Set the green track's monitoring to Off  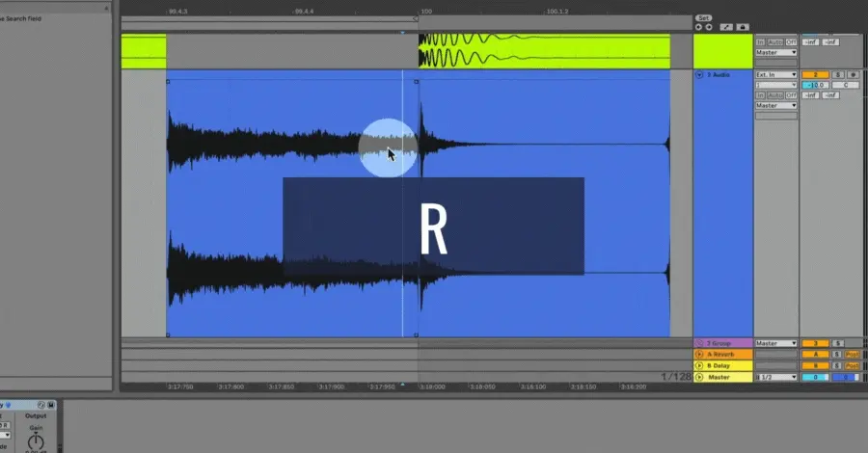pos(791,42)
